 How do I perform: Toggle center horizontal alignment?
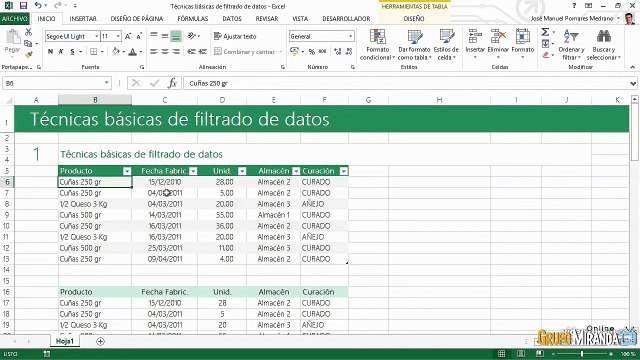point(165,52)
